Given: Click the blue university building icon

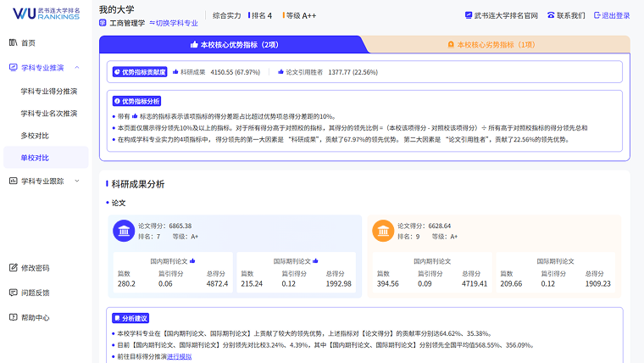Looking at the screenshot, I should pyautogui.click(x=124, y=231).
